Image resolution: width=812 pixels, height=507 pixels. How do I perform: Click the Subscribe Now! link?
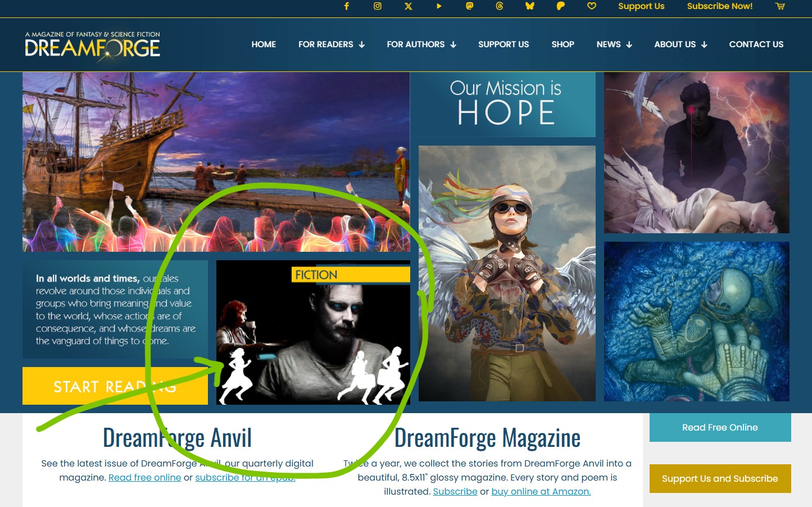[720, 7]
